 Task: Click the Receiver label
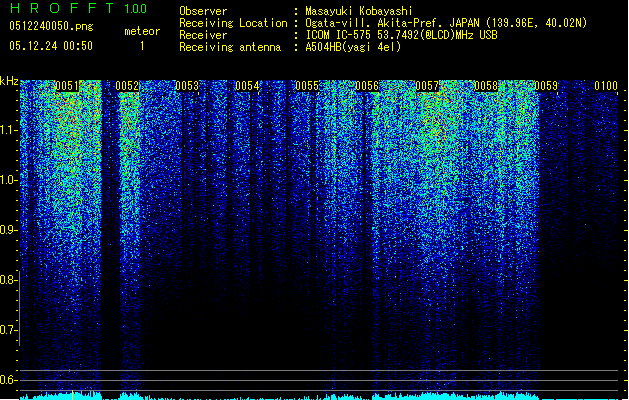203,35
